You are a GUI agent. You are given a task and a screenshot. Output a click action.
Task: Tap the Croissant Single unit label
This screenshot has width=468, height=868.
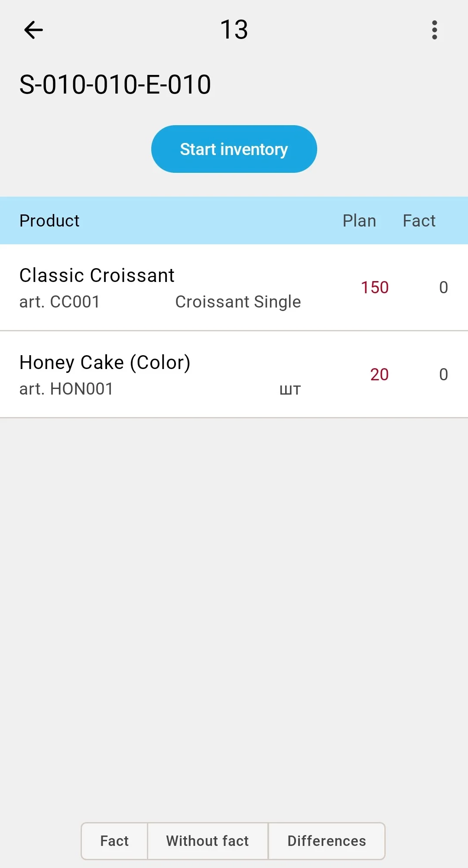tap(238, 302)
